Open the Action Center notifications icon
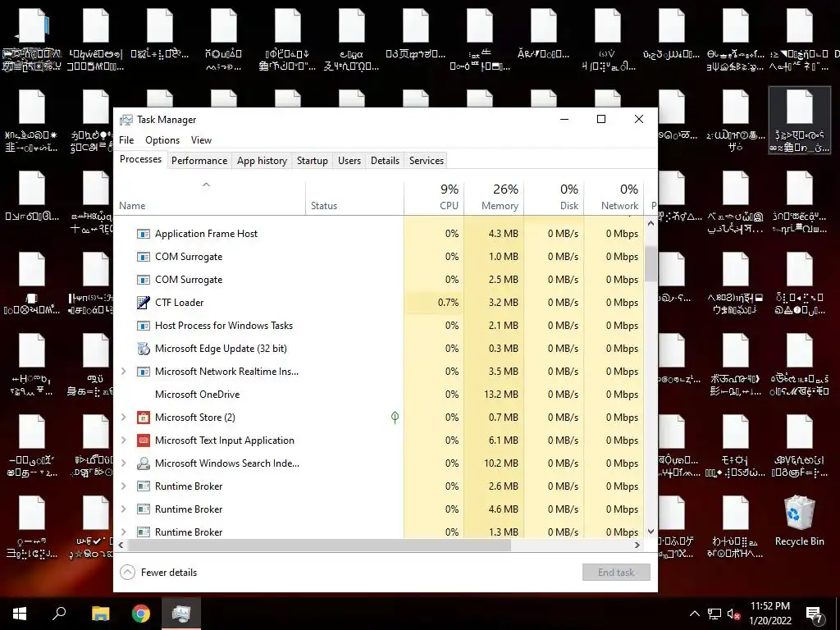Image resolution: width=840 pixels, height=630 pixels. tap(815, 614)
